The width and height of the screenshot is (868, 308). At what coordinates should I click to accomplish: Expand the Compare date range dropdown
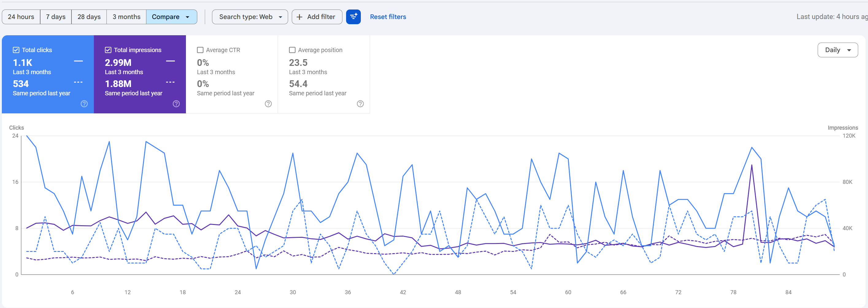[172, 17]
